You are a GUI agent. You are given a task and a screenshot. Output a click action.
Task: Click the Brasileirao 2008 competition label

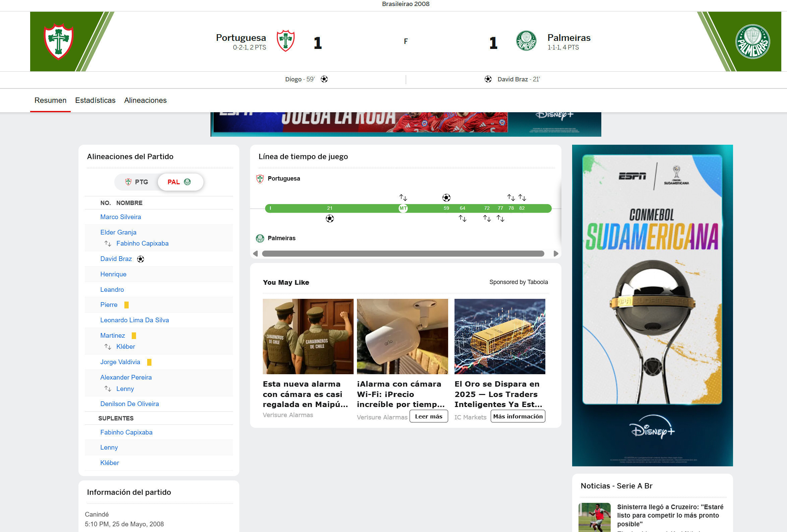click(406, 4)
